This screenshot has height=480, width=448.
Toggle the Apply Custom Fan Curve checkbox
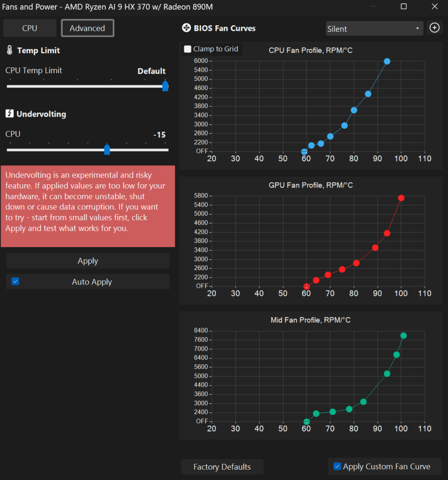(337, 466)
